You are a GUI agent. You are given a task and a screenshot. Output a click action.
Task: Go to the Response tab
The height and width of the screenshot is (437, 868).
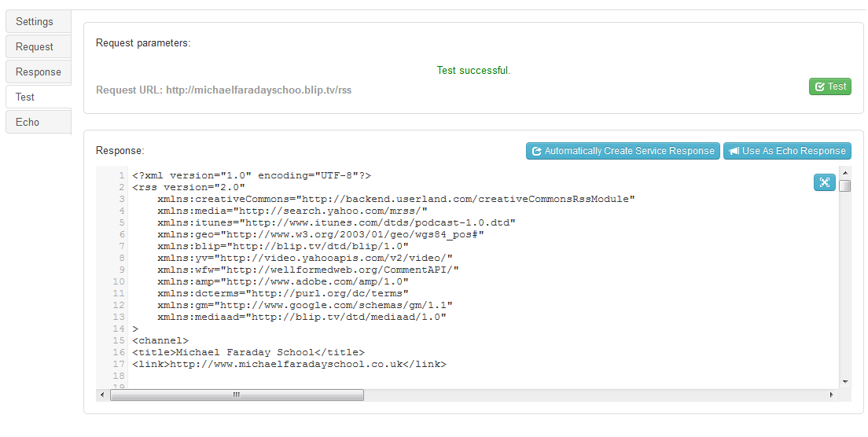point(38,72)
